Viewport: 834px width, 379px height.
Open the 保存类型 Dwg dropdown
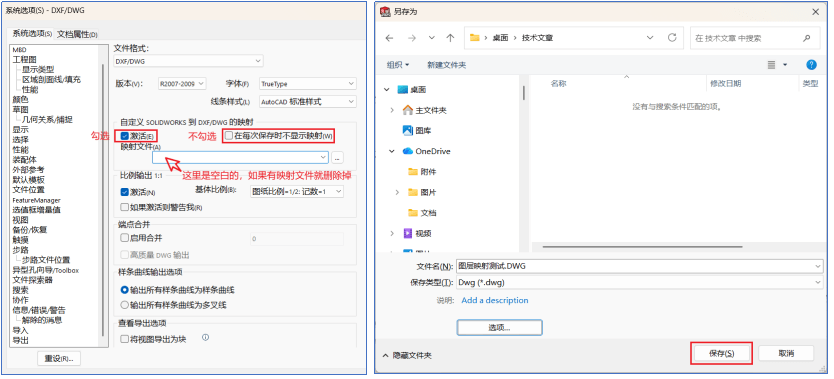(x=640, y=282)
